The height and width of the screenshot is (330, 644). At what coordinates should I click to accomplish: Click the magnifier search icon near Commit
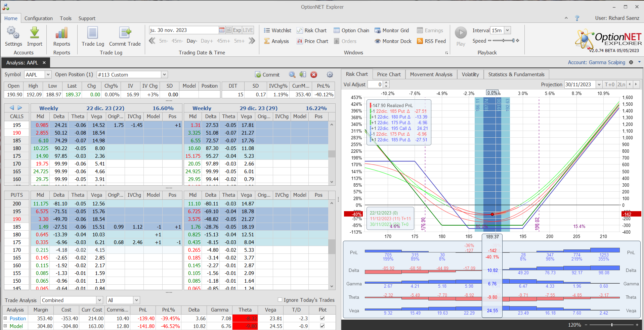(x=292, y=75)
